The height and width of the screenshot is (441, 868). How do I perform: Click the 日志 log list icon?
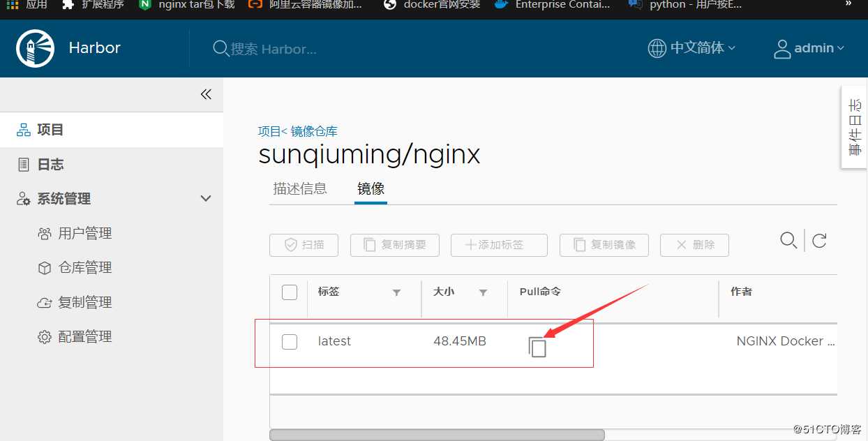tap(24, 165)
